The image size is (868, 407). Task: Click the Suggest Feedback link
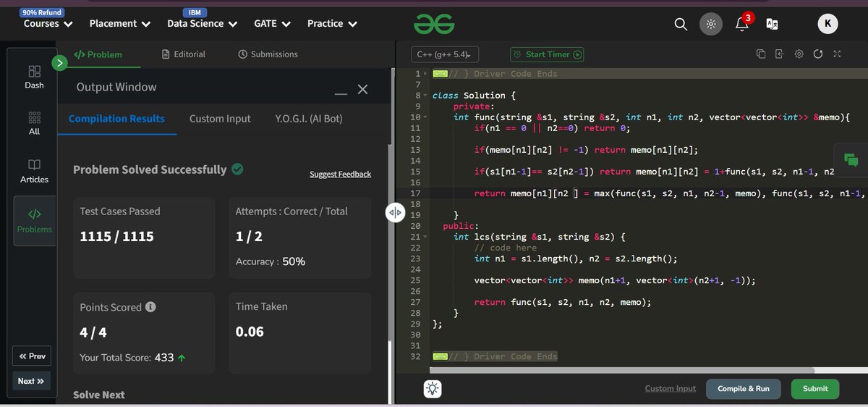340,174
